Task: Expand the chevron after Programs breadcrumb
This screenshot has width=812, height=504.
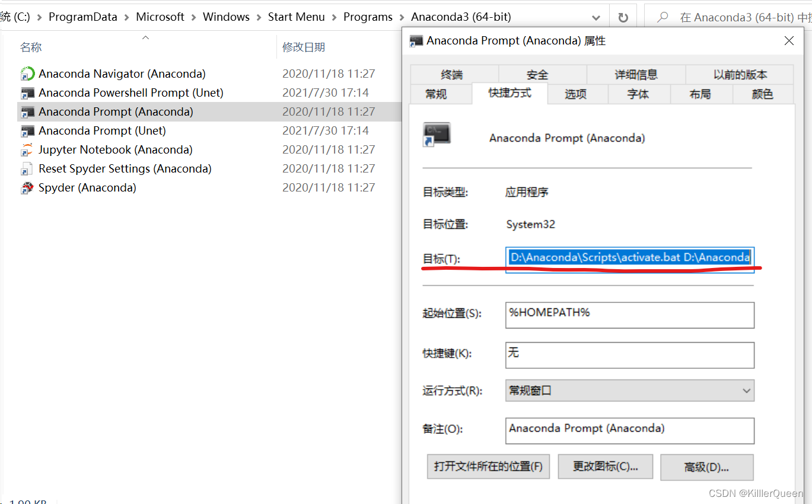Action: click(402, 17)
